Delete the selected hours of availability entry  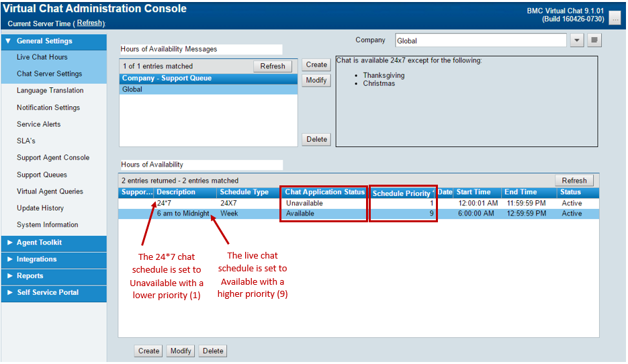point(213,351)
